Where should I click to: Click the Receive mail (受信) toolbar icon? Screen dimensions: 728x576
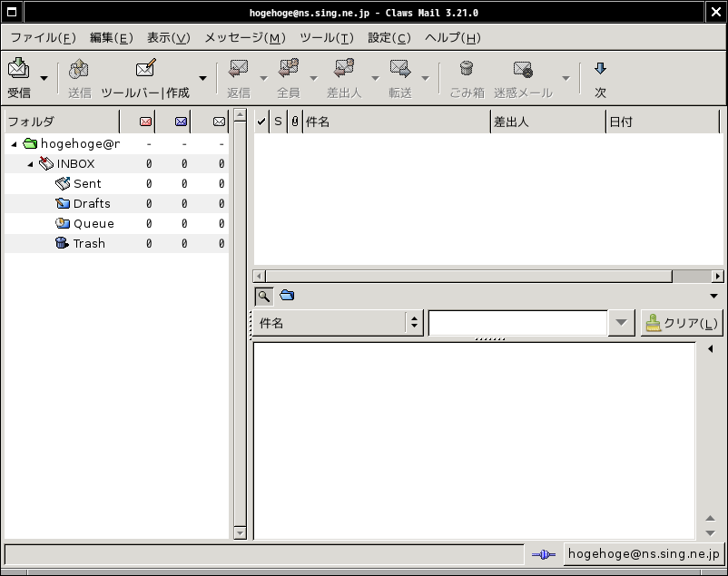18,69
